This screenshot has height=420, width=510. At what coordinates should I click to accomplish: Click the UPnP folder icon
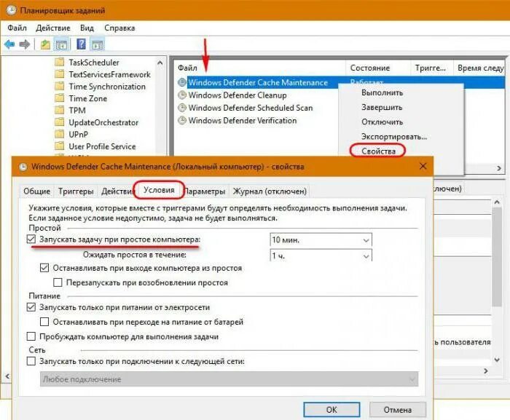coord(59,134)
